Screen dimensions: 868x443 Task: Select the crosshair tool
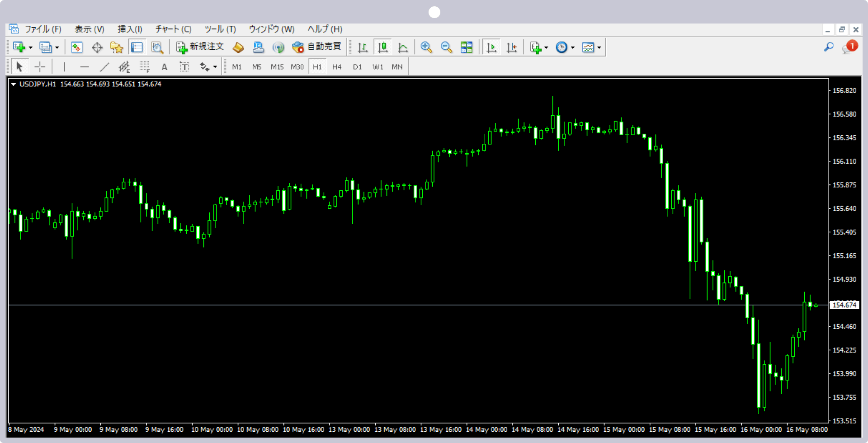[x=40, y=67]
